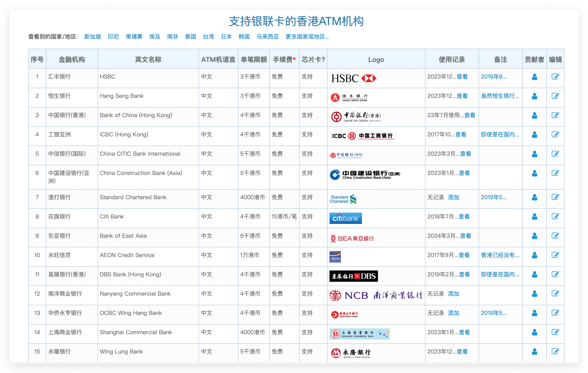View 查看 record for Wing Lung Bank
Screen dimensions: 588x373
pos(462,352)
